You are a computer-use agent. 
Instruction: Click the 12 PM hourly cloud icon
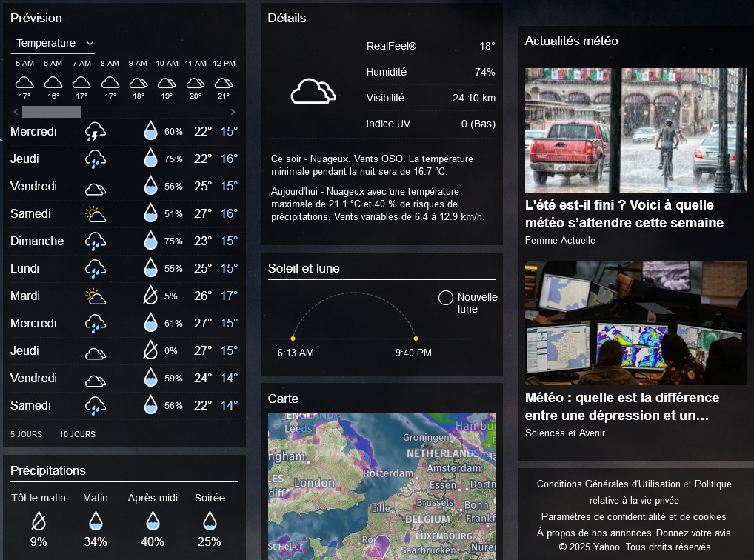(x=224, y=83)
